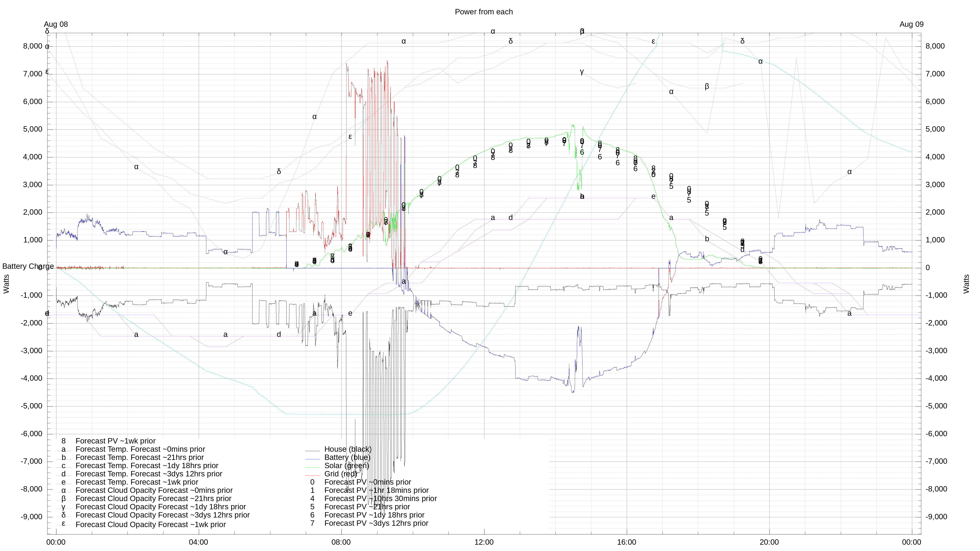Pick legend 'Forecast Cloud Opacity Forecast ~1dy 18hrs prior'

point(161,507)
